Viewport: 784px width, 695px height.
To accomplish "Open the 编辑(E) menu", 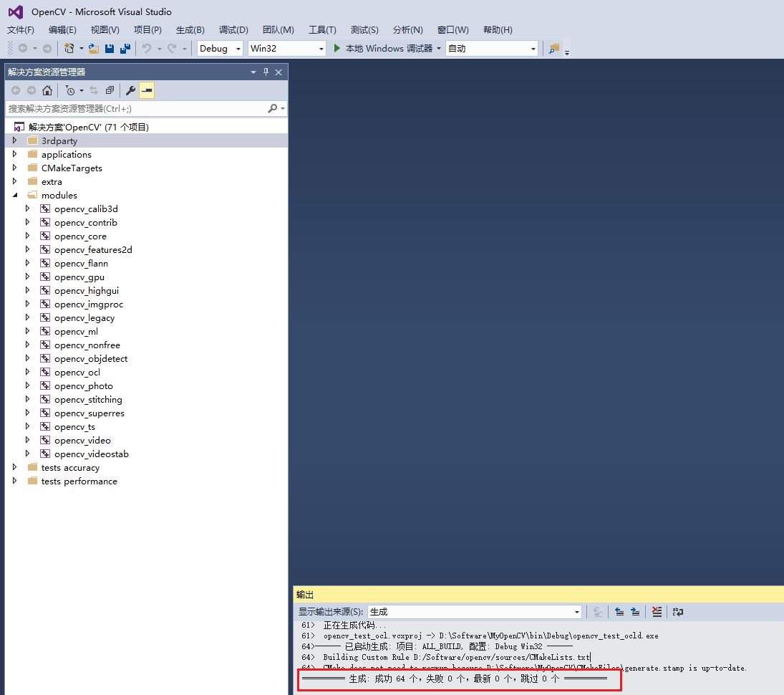I will [62, 30].
